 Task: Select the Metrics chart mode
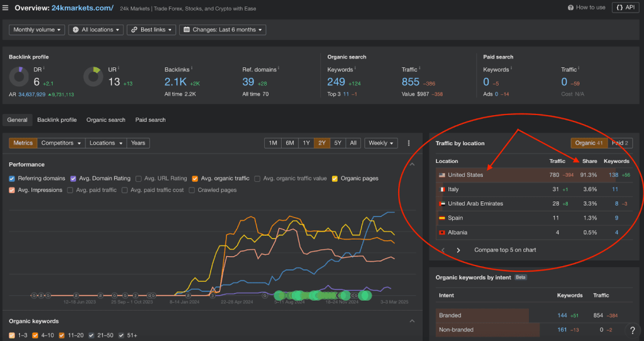point(23,143)
